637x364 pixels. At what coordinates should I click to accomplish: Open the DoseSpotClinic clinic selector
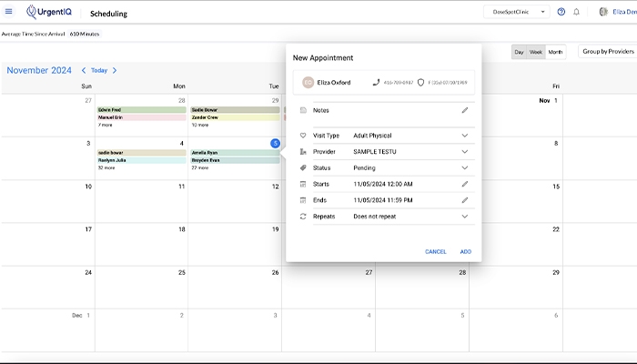point(516,12)
